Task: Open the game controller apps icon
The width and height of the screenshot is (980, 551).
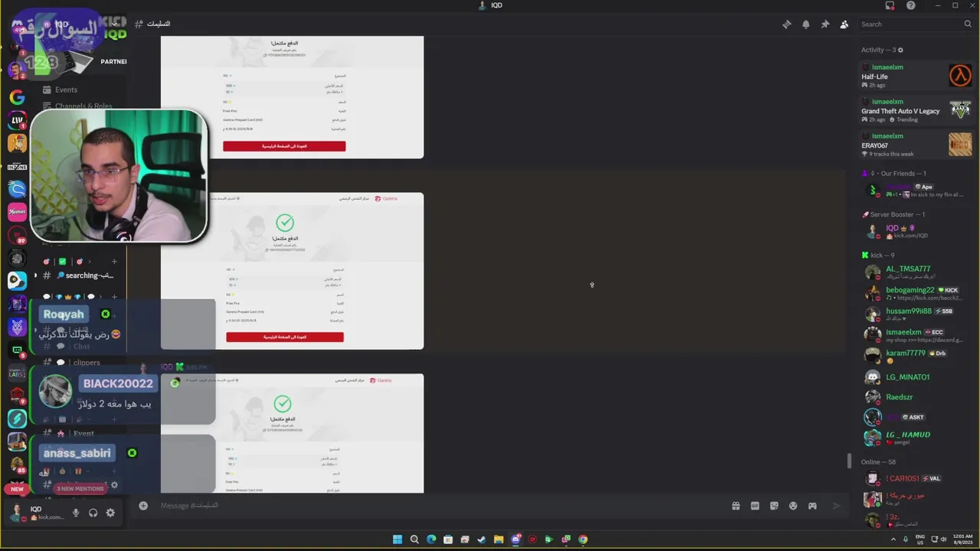Action: pos(812,506)
